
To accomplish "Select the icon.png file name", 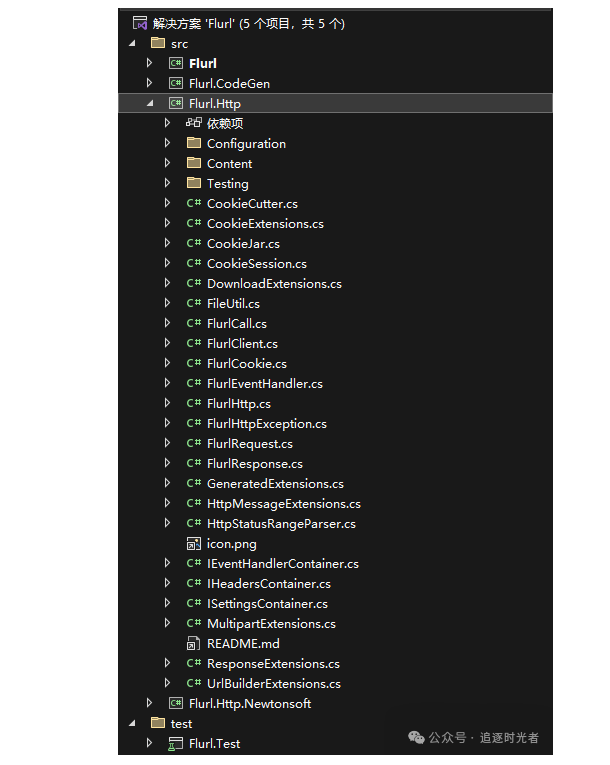I will pyautogui.click(x=232, y=544).
